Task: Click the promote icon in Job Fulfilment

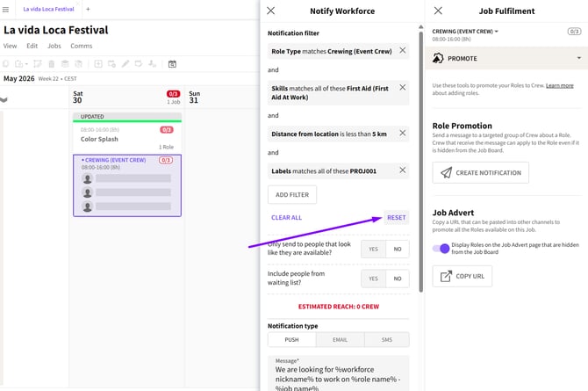Action: tap(438, 58)
